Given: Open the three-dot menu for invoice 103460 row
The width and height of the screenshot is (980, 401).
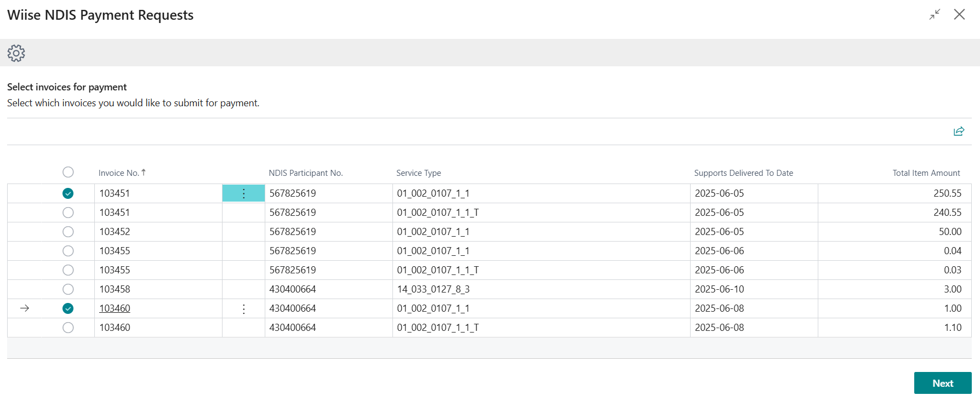Looking at the screenshot, I should pyautogui.click(x=243, y=308).
